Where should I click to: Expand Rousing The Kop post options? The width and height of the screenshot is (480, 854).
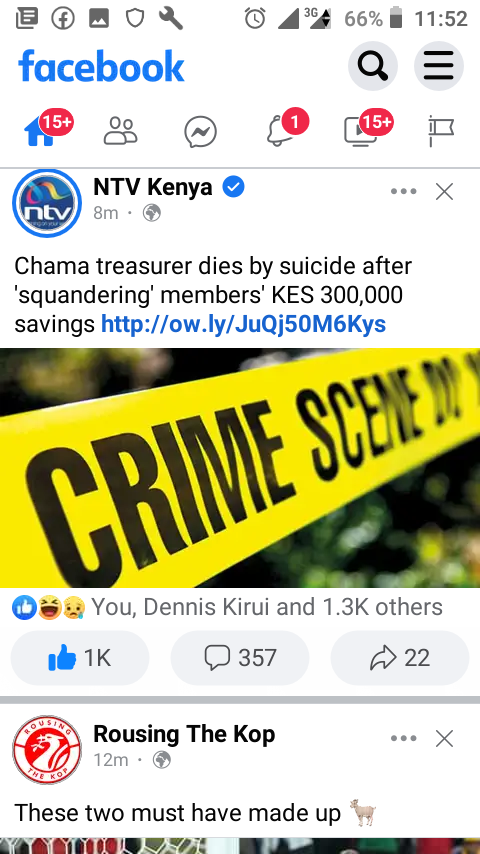404,739
